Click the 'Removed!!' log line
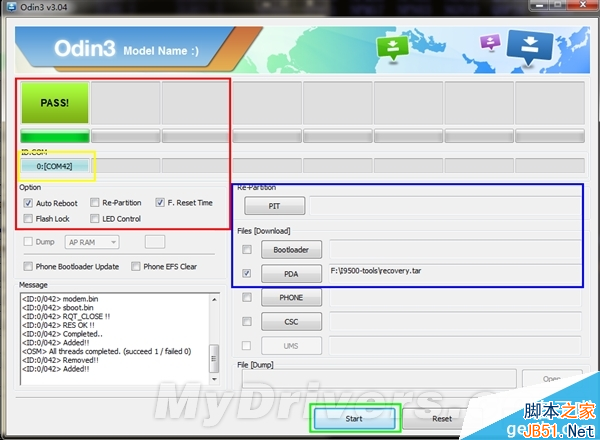 [x=60, y=360]
